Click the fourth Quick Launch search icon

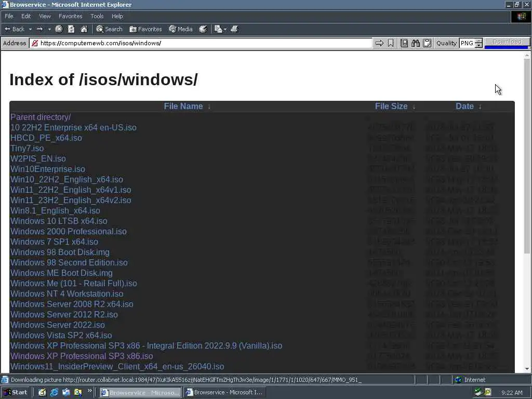click(78, 392)
